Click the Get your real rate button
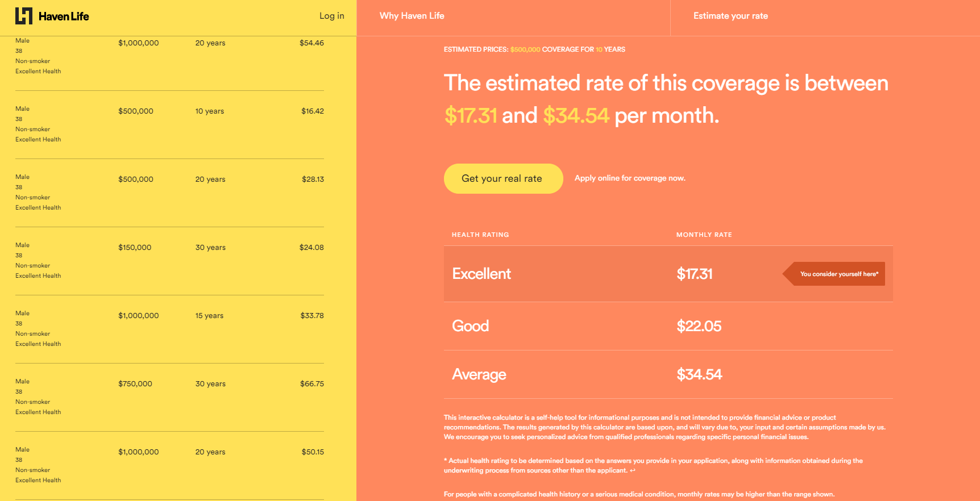 (x=503, y=178)
